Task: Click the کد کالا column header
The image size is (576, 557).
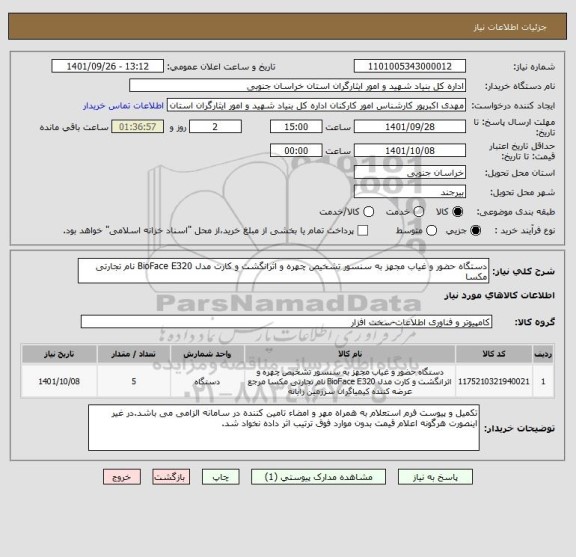Action: coord(494,354)
